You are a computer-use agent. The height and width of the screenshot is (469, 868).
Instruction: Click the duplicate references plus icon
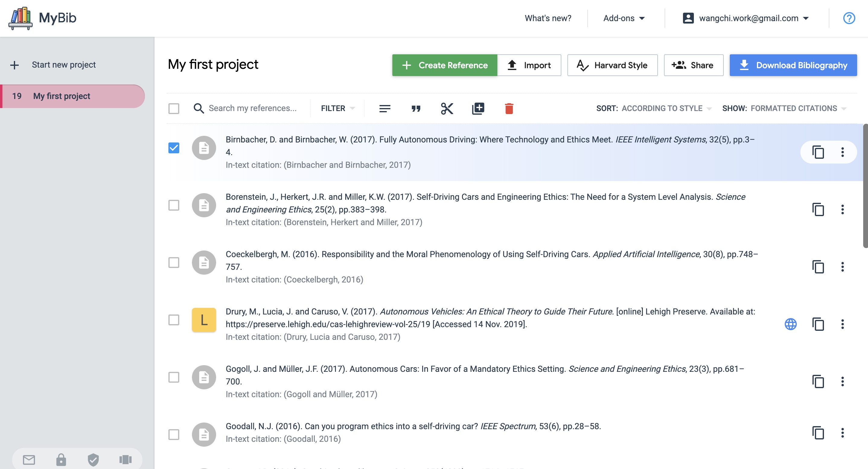[x=478, y=108]
